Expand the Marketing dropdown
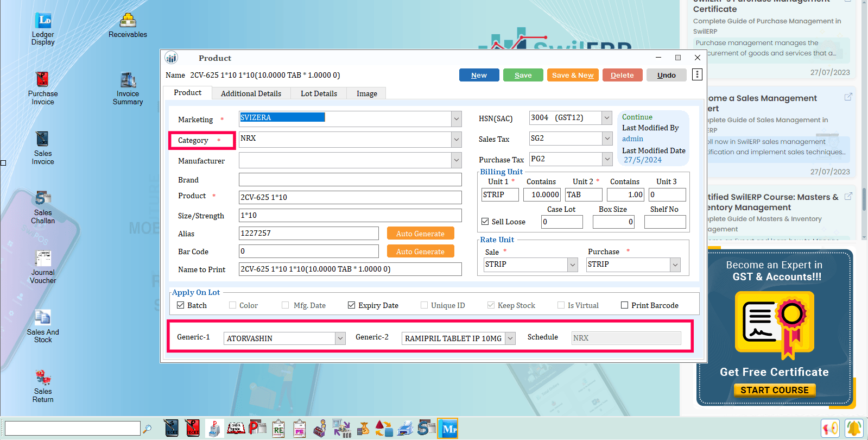868x440 pixels. 457,119
